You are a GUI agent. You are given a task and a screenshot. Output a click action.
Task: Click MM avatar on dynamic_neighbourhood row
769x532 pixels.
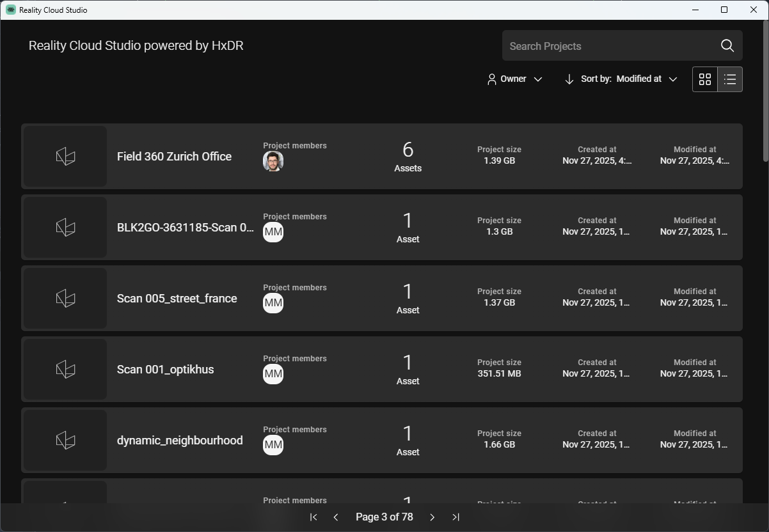click(x=273, y=445)
